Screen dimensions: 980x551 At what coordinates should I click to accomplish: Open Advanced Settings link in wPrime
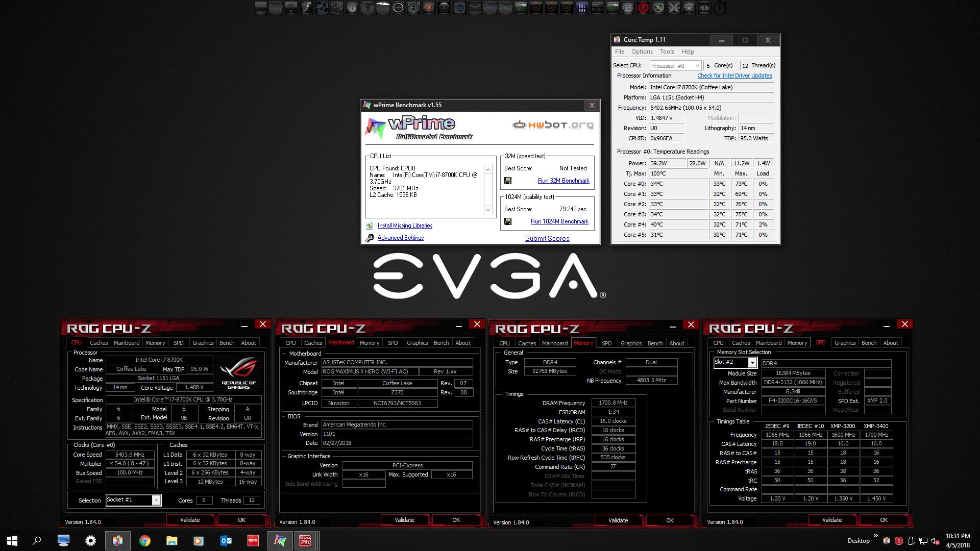click(x=401, y=238)
